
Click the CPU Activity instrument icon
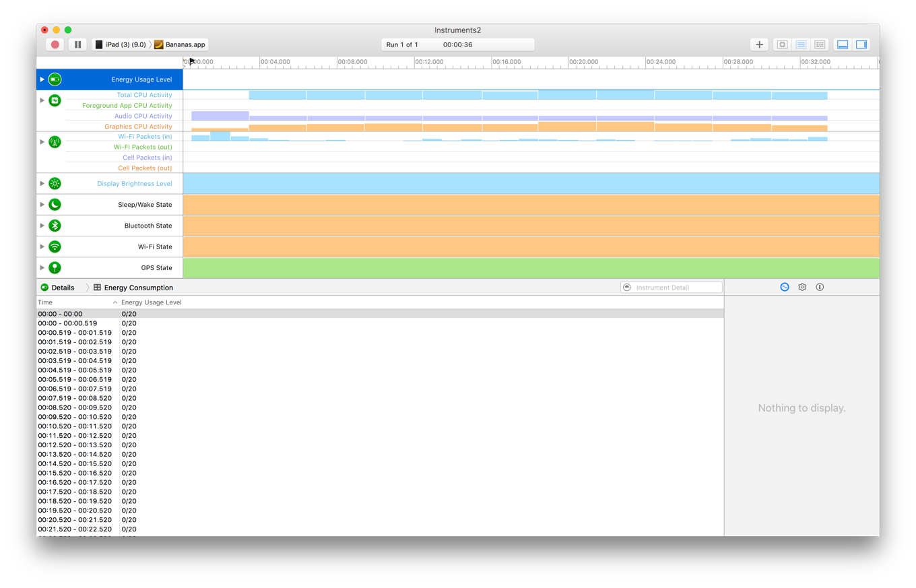(x=55, y=100)
